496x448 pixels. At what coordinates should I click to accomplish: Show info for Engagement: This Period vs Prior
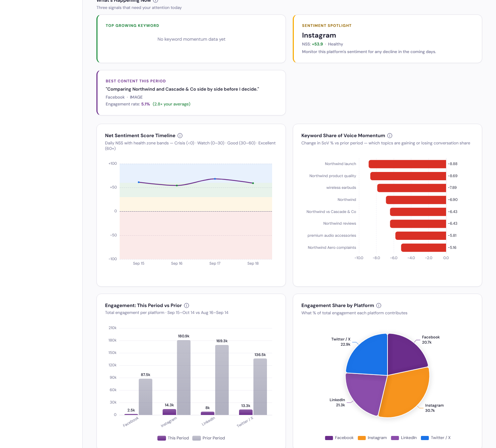pyautogui.click(x=186, y=306)
